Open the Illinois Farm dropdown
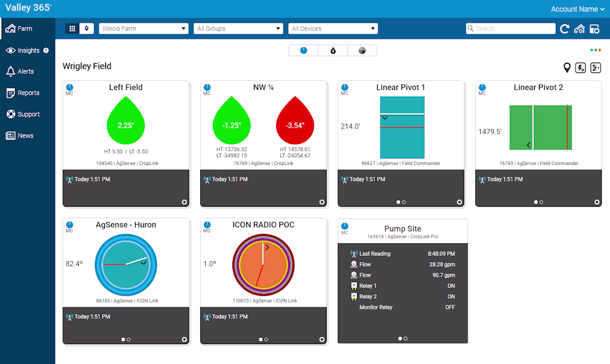610x364 pixels. [x=144, y=28]
